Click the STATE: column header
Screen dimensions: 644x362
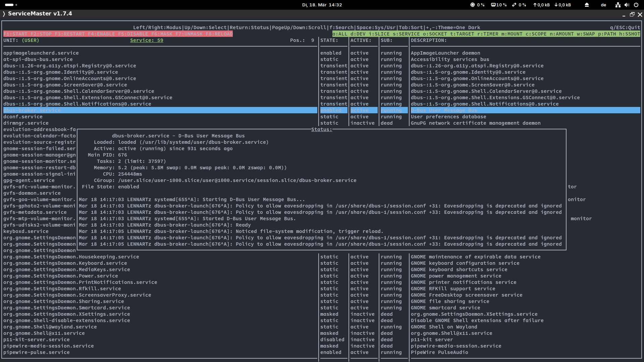(x=329, y=40)
